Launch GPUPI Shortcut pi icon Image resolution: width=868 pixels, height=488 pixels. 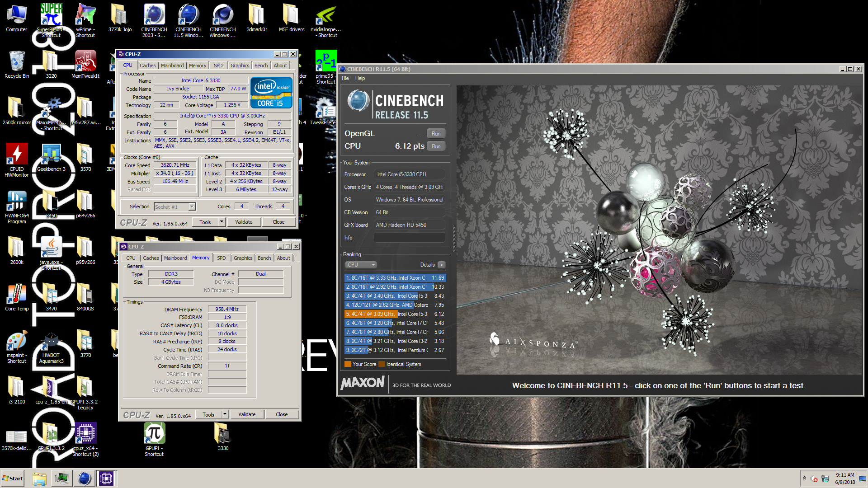(x=154, y=440)
